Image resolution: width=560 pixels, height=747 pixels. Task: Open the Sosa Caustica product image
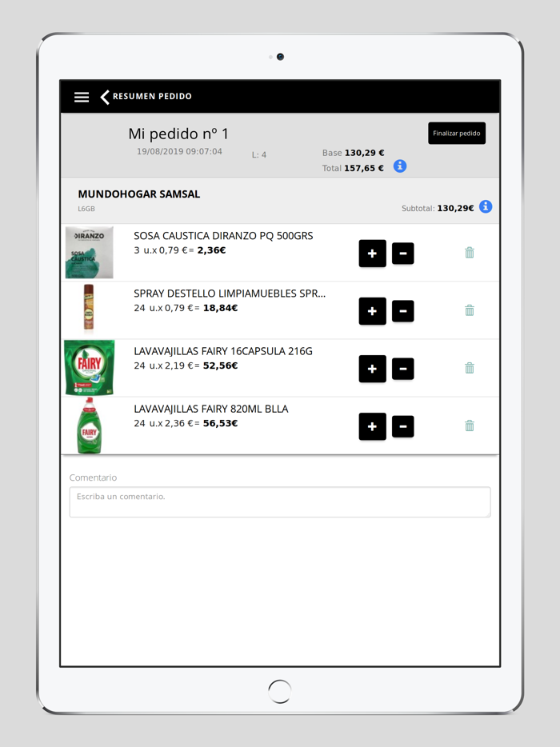(89, 253)
